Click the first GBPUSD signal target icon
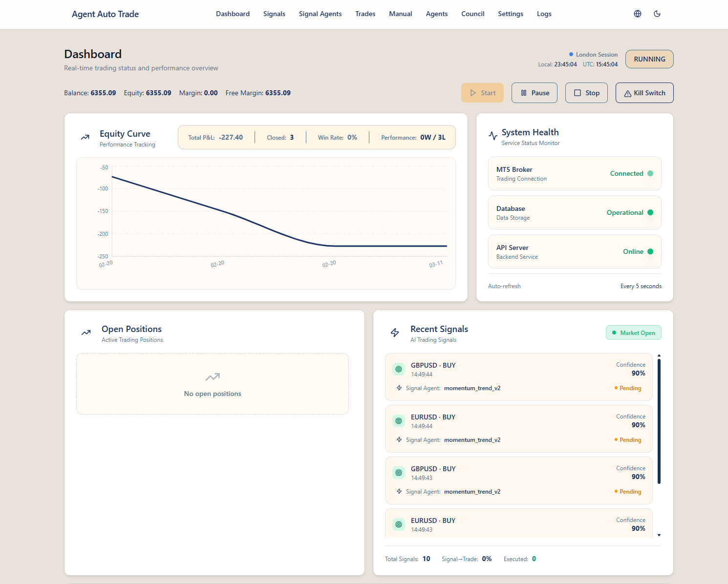The width and height of the screenshot is (728, 584). tap(399, 369)
